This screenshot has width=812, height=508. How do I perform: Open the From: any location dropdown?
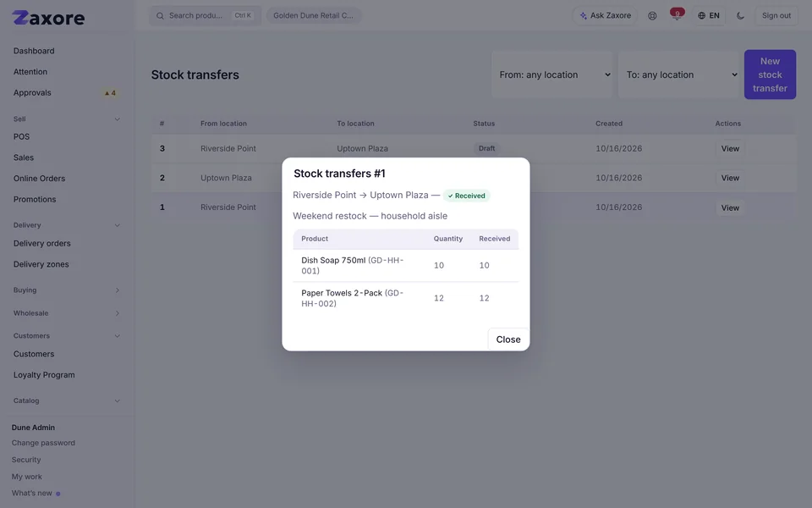[x=552, y=75]
